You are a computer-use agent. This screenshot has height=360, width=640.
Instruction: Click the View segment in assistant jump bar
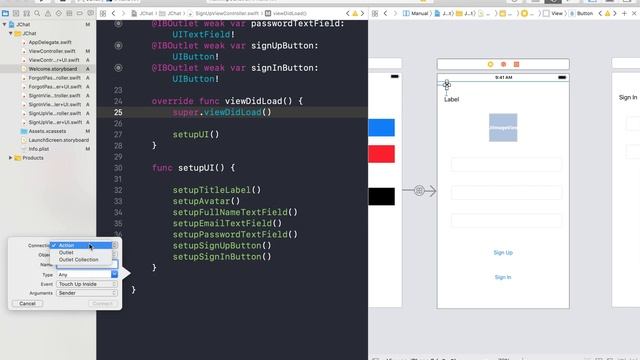553,13
